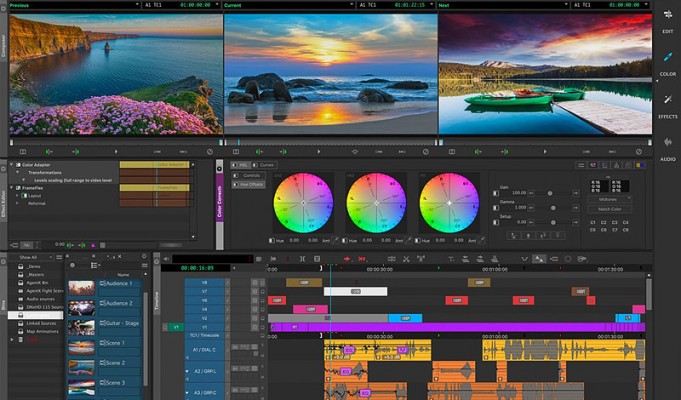This screenshot has width=681, height=400.
Task: Toggle the first wheel Hue enable button
Action: coord(272,240)
